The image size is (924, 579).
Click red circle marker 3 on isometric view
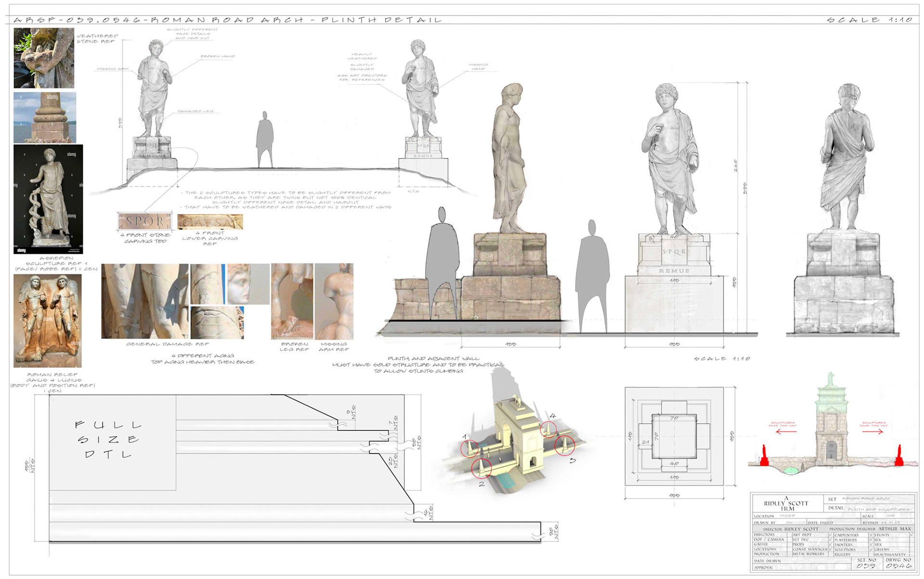pos(565,445)
